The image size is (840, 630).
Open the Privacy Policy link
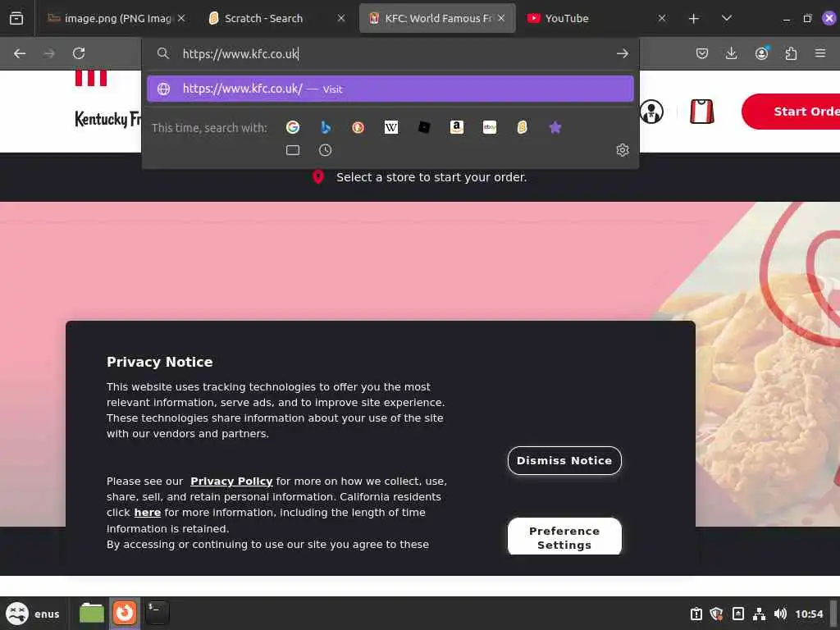231,481
